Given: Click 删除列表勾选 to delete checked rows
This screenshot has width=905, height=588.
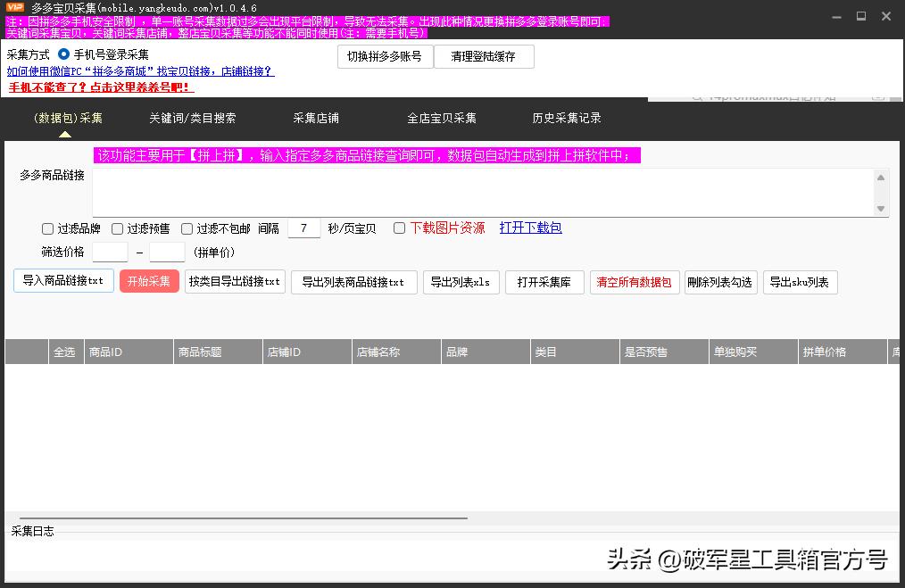Looking at the screenshot, I should pos(721,281).
